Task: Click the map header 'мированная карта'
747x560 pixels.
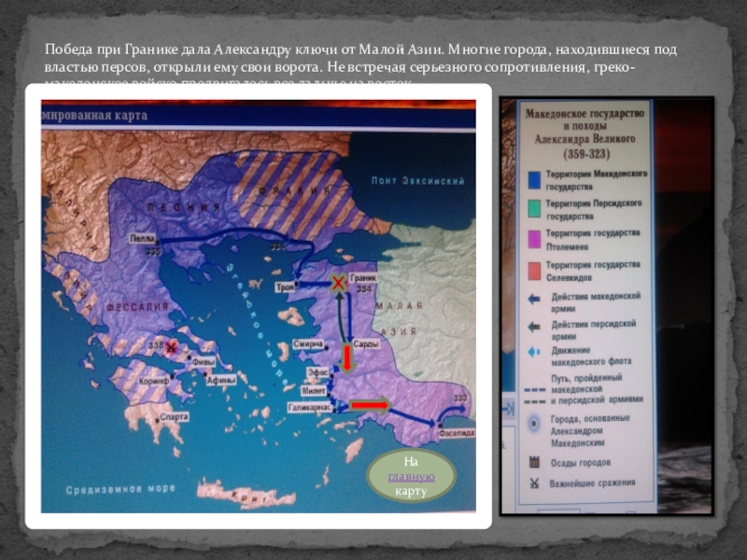Action: pos(95,116)
